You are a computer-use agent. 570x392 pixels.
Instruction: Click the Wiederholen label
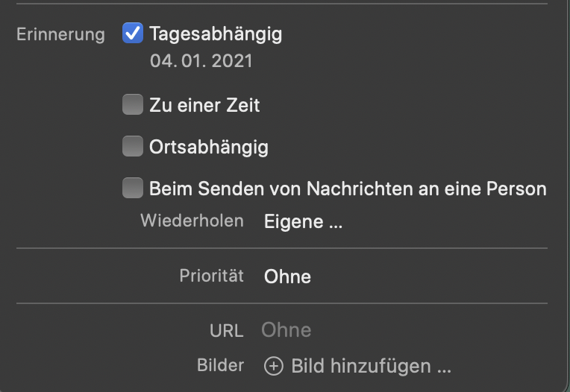click(x=192, y=221)
